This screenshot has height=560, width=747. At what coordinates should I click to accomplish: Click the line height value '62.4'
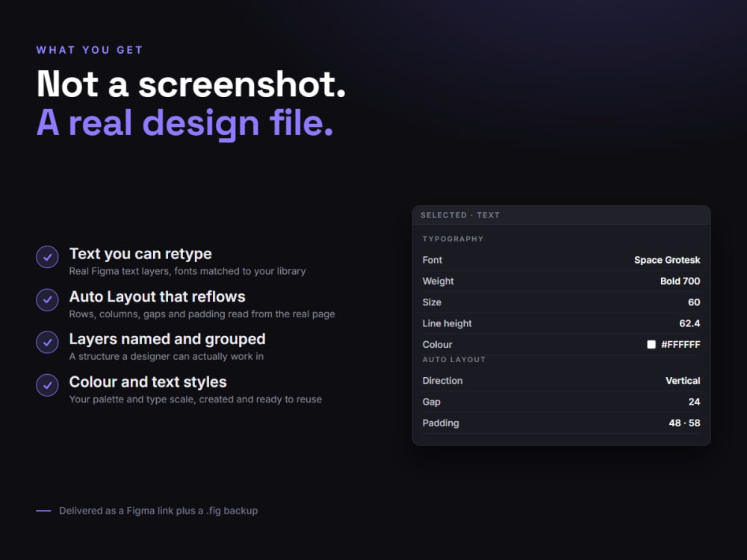pyautogui.click(x=689, y=323)
